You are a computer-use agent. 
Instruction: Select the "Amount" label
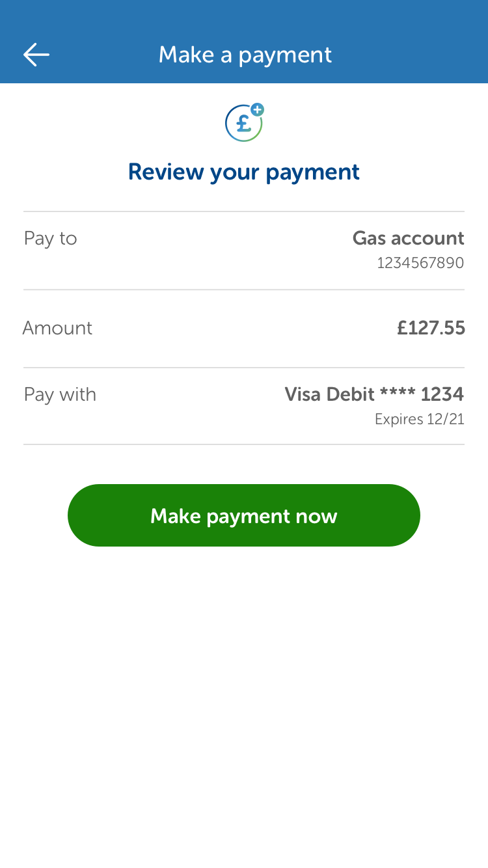[57, 328]
